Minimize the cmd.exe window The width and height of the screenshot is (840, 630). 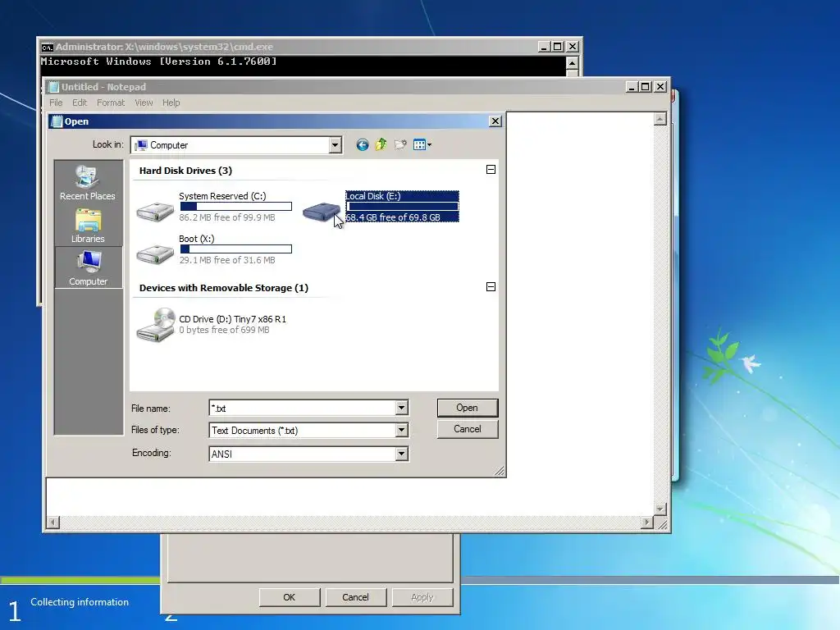click(544, 47)
